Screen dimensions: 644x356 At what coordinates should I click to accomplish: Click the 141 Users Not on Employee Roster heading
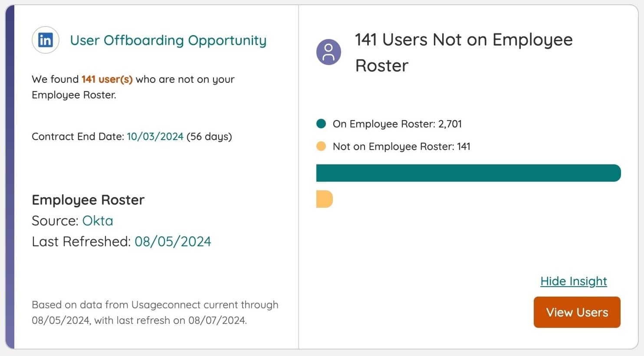click(463, 52)
